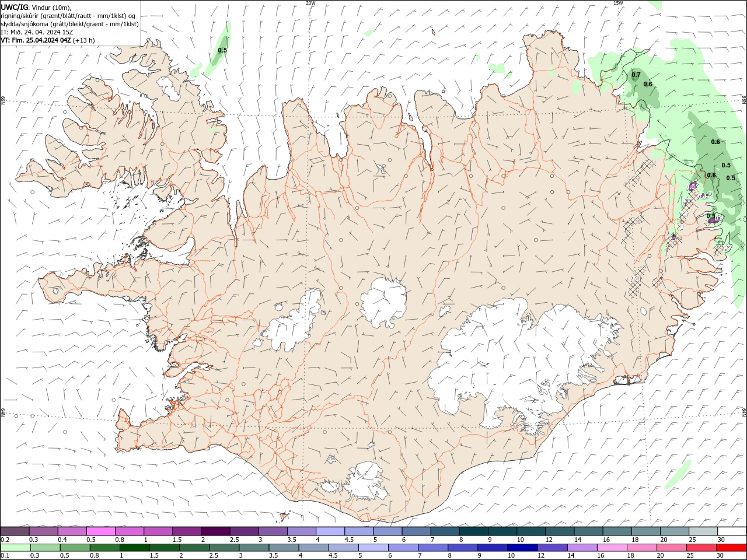Click the 3.5 label in the rain legend
The width and height of the screenshot is (747, 560).
273,556
